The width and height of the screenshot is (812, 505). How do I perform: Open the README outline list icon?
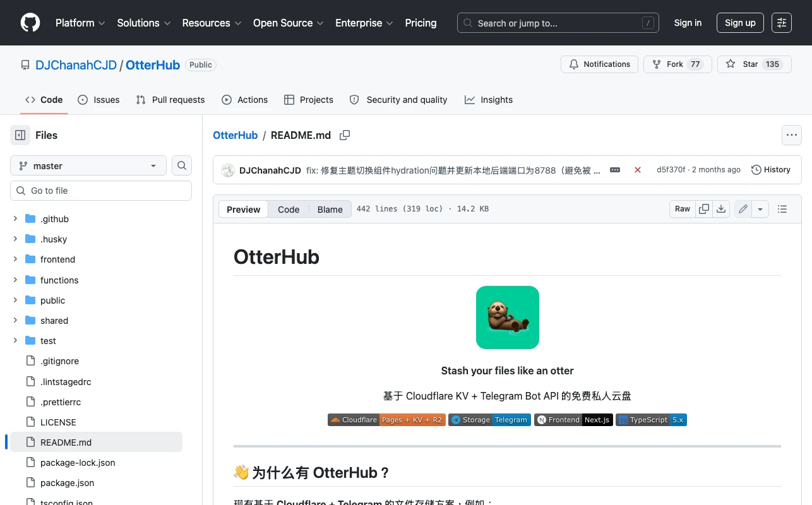(x=782, y=209)
